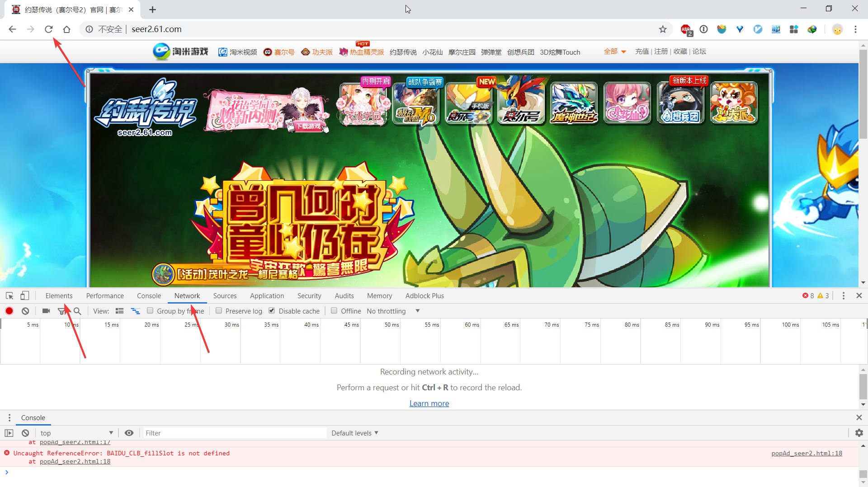Click the Chrome profile avatar icon

coord(837,29)
